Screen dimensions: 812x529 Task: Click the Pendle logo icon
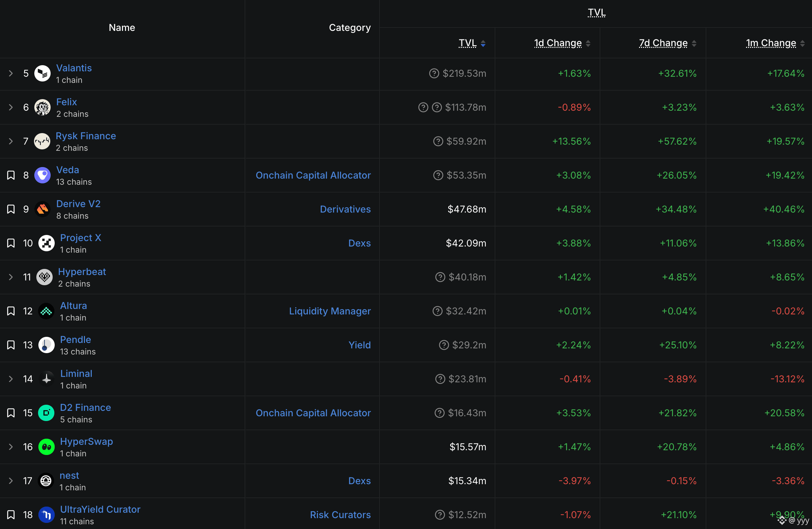47,345
